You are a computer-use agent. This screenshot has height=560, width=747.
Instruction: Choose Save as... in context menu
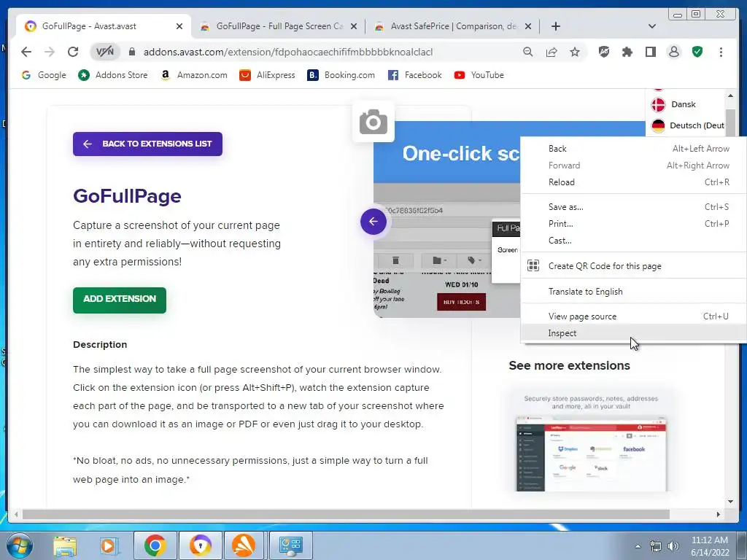[x=633, y=206]
